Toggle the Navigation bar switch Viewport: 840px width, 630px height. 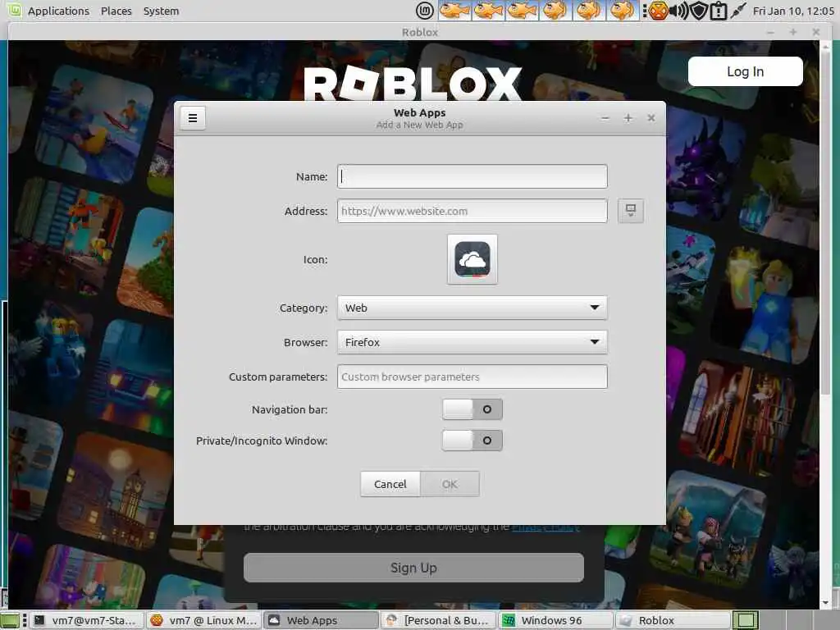472,409
